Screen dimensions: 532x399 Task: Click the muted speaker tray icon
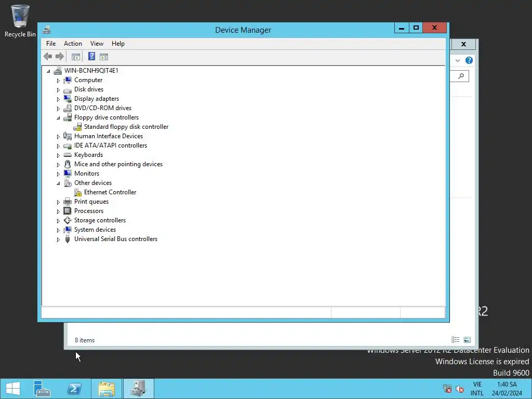(x=460, y=389)
